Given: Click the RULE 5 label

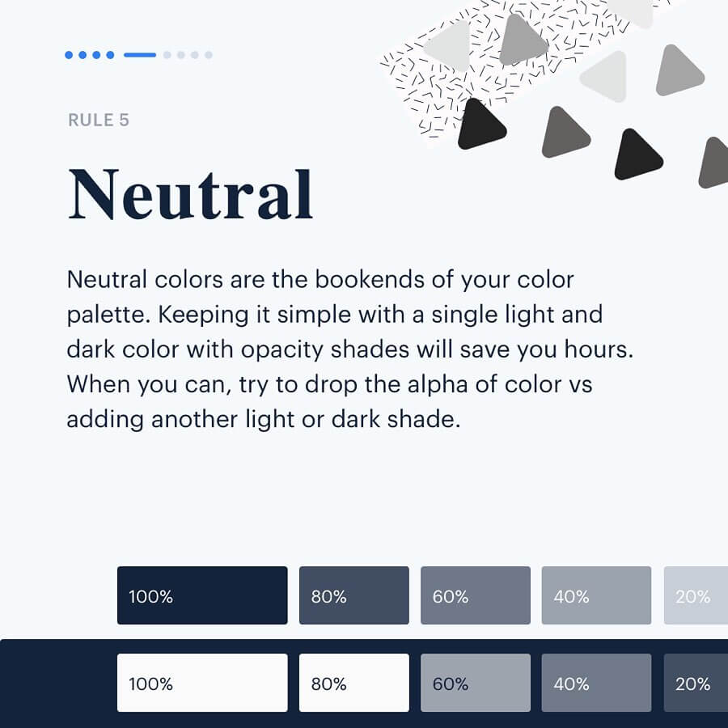Looking at the screenshot, I should (x=99, y=121).
